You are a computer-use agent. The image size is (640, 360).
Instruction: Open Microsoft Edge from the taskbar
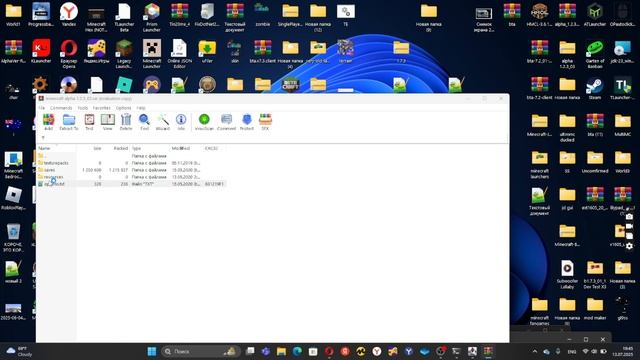[x=297, y=351]
